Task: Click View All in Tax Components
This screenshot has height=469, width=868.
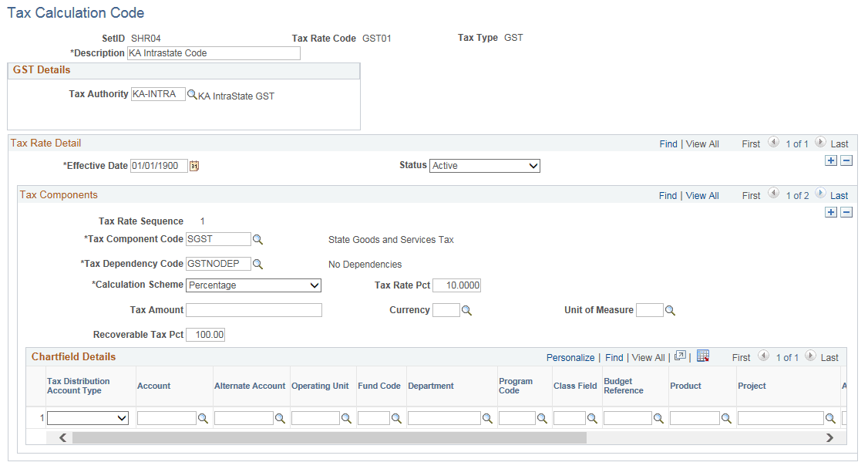Action: (701, 194)
